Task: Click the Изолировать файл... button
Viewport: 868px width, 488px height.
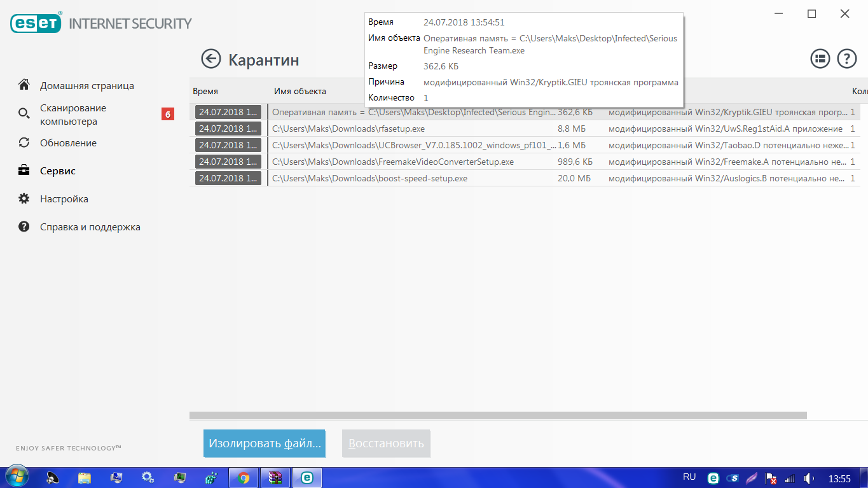Action: coord(265,443)
